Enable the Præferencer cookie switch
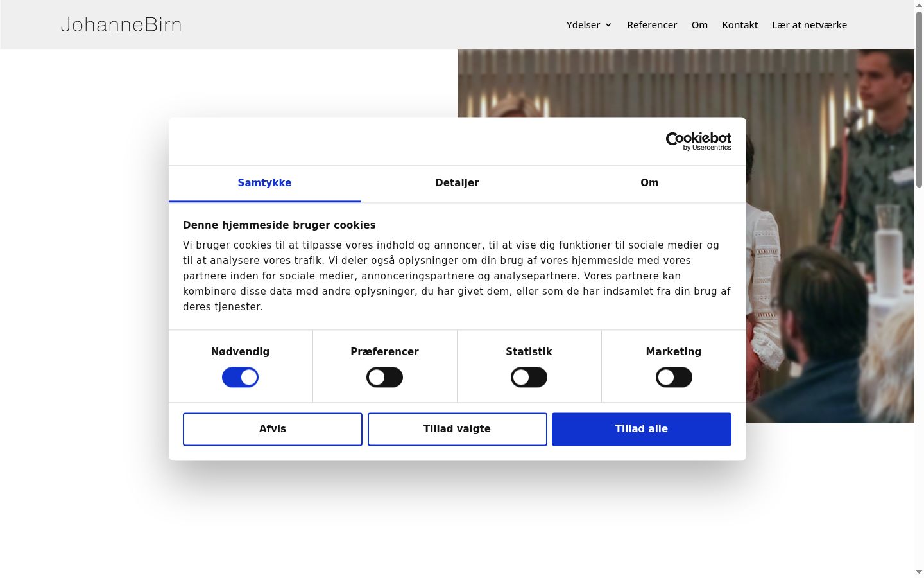Image resolution: width=924 pixels, height=578 pixels. 384,378
